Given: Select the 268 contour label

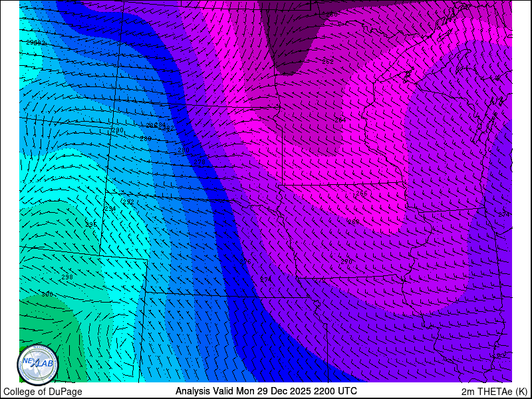Looking at the screenshot, I should tap(353, 222).
